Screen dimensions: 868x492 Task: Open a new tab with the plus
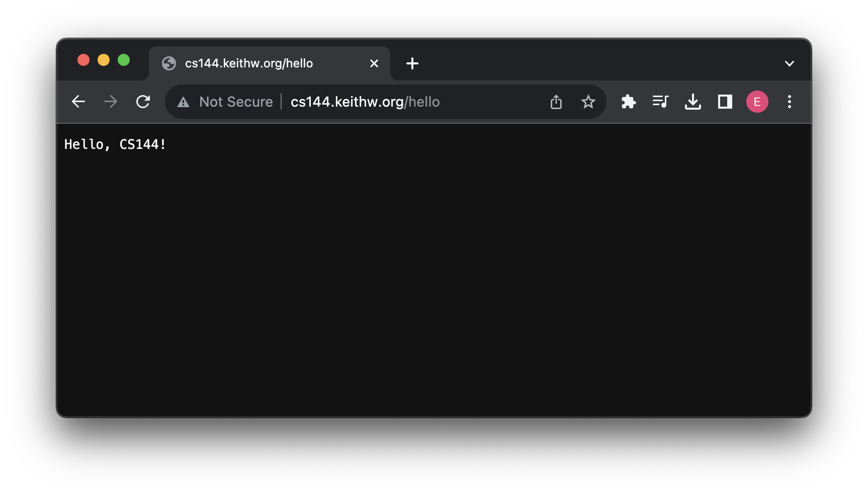click(x=412, y=63)
